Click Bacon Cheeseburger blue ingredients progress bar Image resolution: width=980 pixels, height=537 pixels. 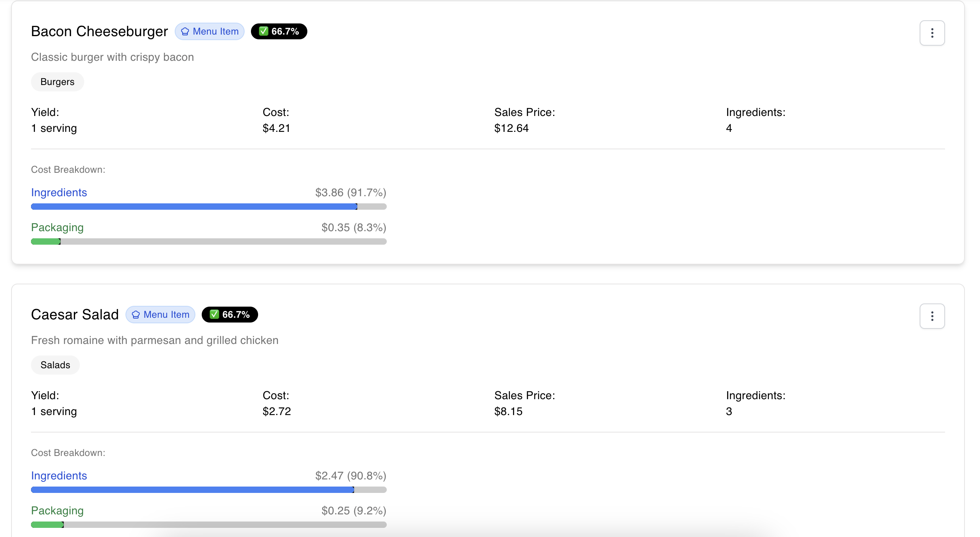194,207
